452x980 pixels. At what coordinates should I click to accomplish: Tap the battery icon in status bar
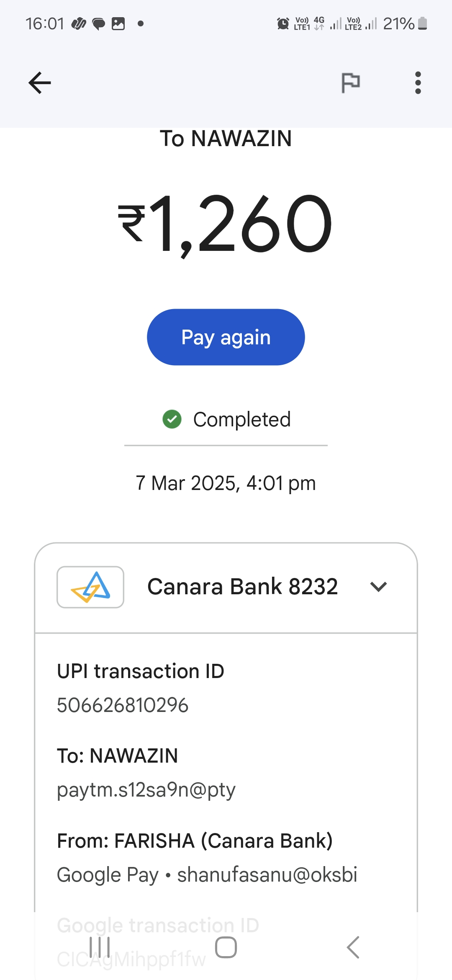[x=423, y=23]
